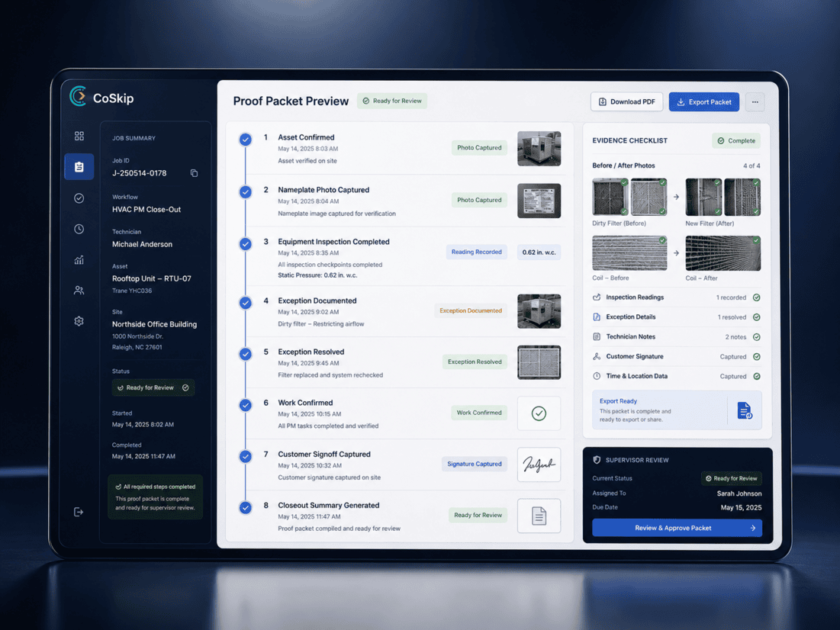Open the Coil – After photo
The width and height of the screenshot is (840, 630).
(x=723, y=253)
